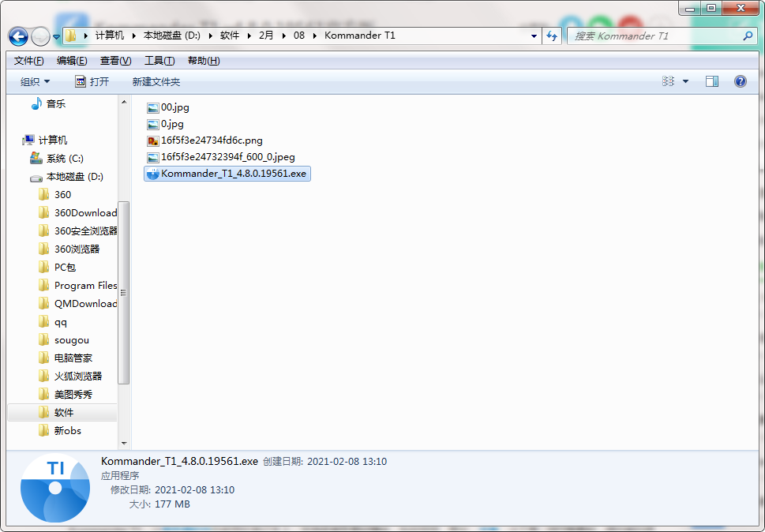Click the large Kommander T1 details icon
Viewport: 765px width, 532px height.
pos(55,488)
